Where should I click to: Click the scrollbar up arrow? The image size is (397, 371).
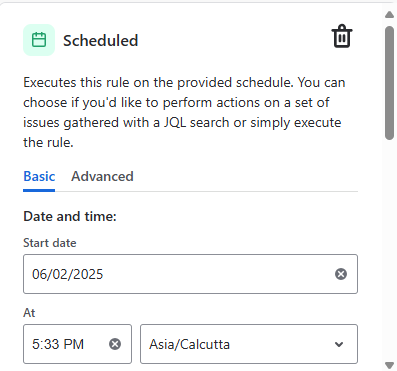[x=389, y=14]
